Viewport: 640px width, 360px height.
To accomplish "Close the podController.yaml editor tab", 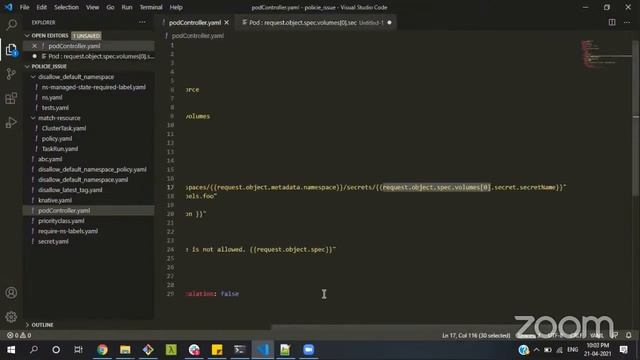I will tap(227, 22).
